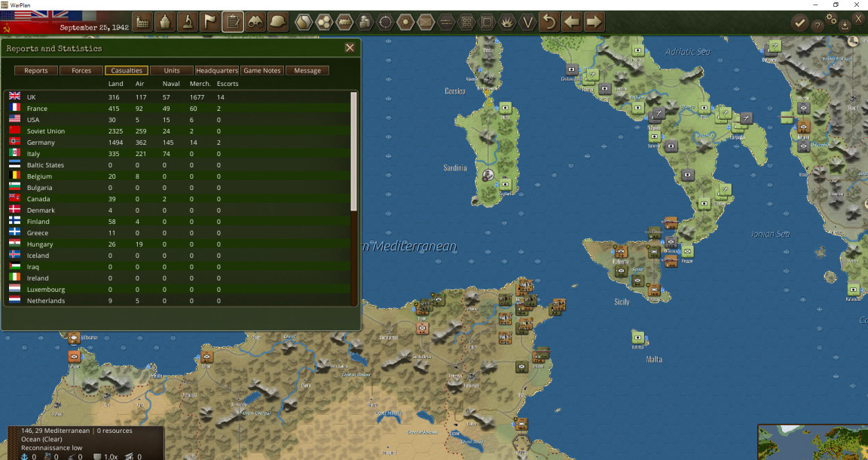Screen dimensions: 868x460
Task: Toggle the train rail overlay icon
Action: point(344,22)
